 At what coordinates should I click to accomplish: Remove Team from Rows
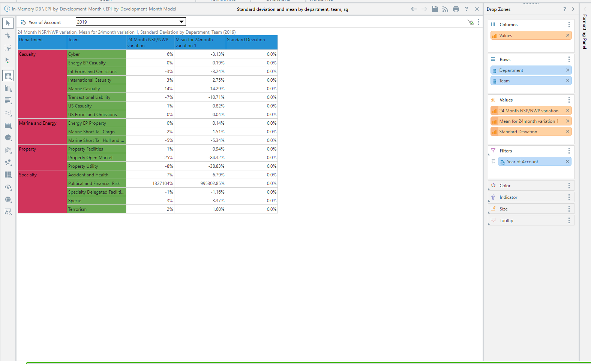pyautogui.click(x=568, y=81)
